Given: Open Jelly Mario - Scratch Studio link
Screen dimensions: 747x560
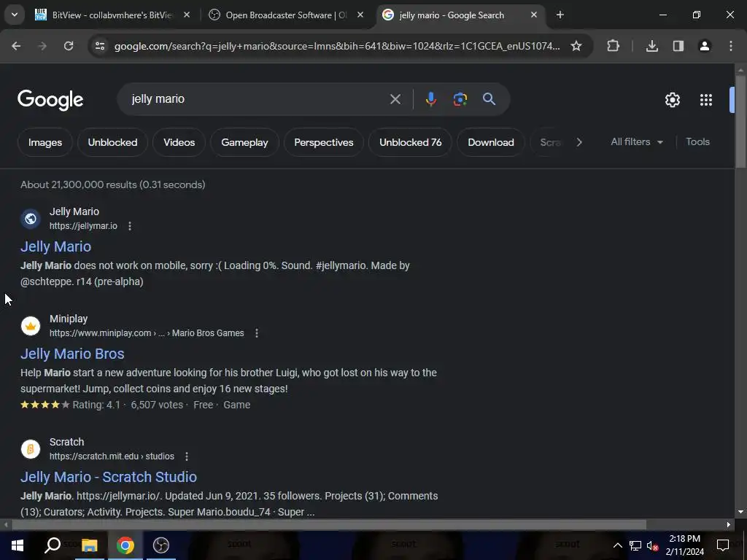Looking at the screenshot, I should 109,477.
